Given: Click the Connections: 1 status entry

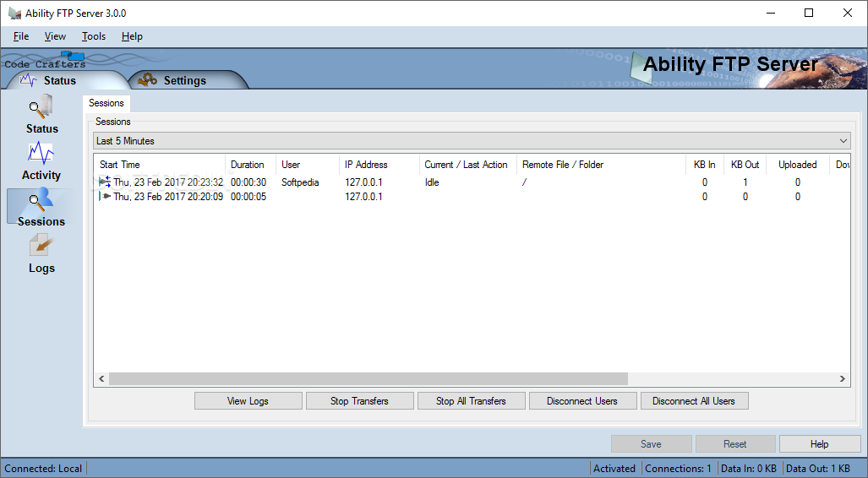Looking at the screenshot, I should click(x=678, y=469).
